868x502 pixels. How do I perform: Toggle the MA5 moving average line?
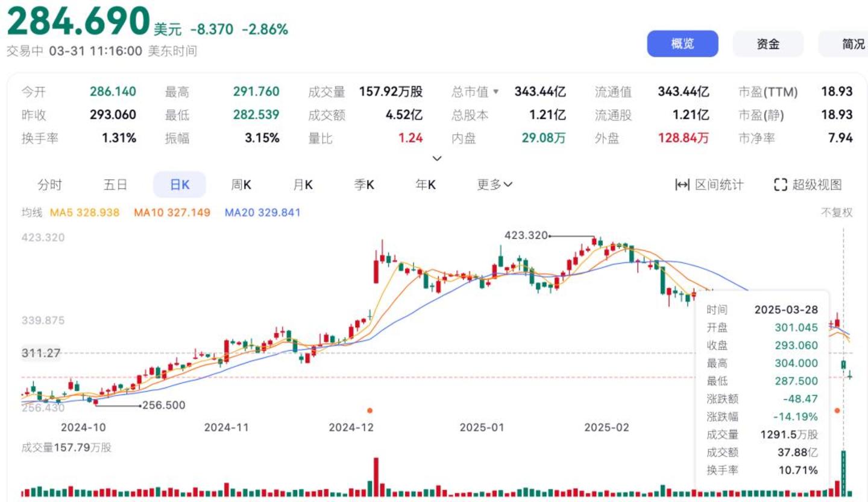click(84, 212)
